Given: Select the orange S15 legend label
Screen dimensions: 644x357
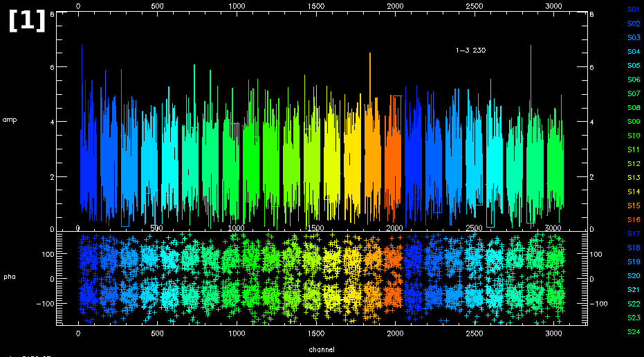Looking at the screenshot, I should coord(633,205).
